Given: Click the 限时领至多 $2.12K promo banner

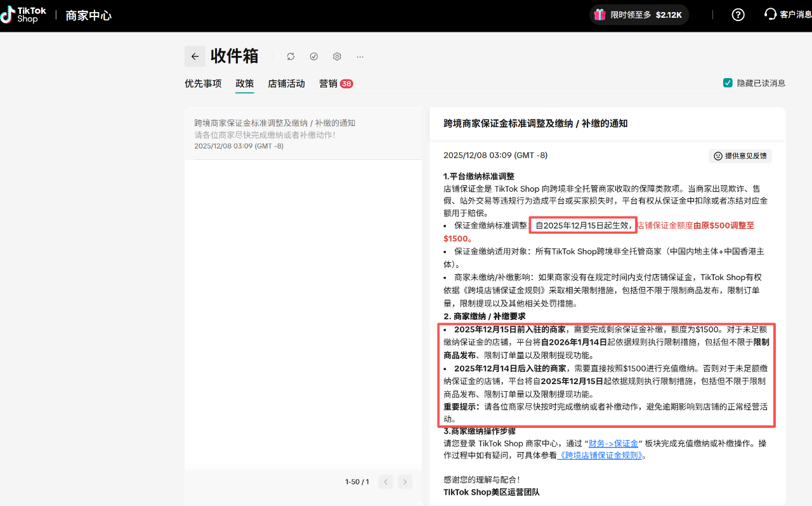Looking at the screenshot, I should (x=639, y=14).
